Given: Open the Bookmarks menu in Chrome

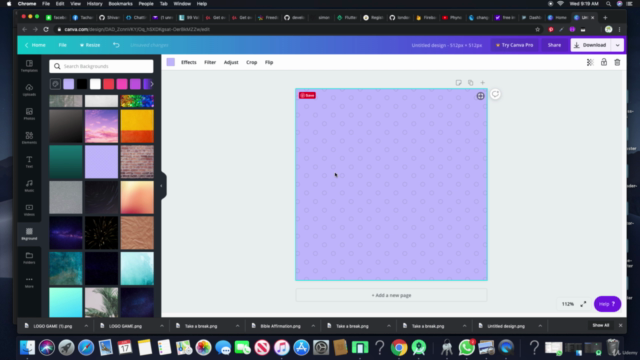Looking at the screenshot, I should [x=120, y=4].
